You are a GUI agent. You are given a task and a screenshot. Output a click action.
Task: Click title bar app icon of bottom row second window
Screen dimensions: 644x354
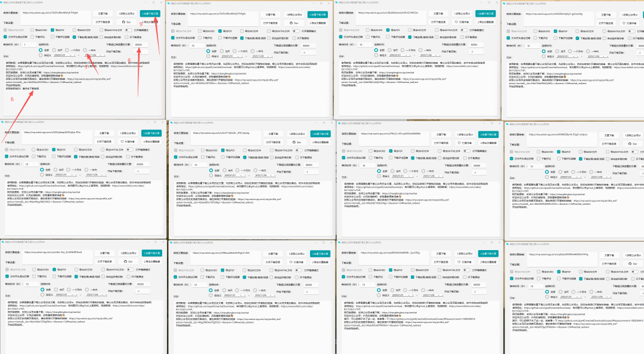172,242
